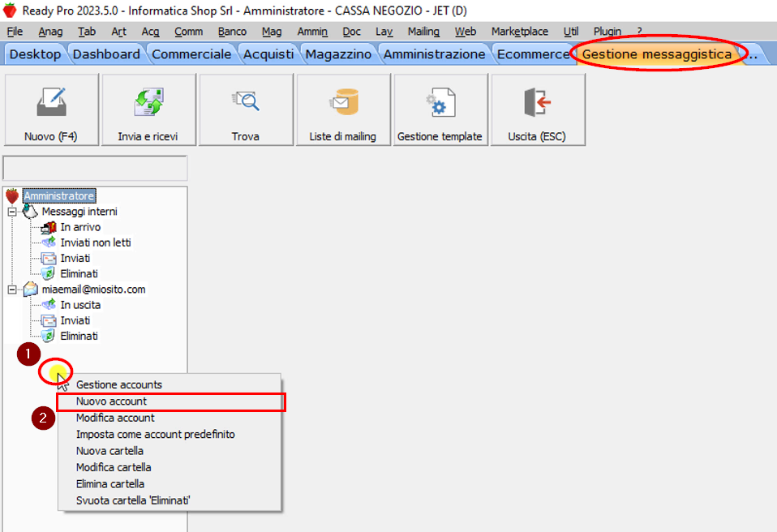Screen dimensions: 777x532
Task: Switch to the Desktop tab
Action: [x=35, y=54]
